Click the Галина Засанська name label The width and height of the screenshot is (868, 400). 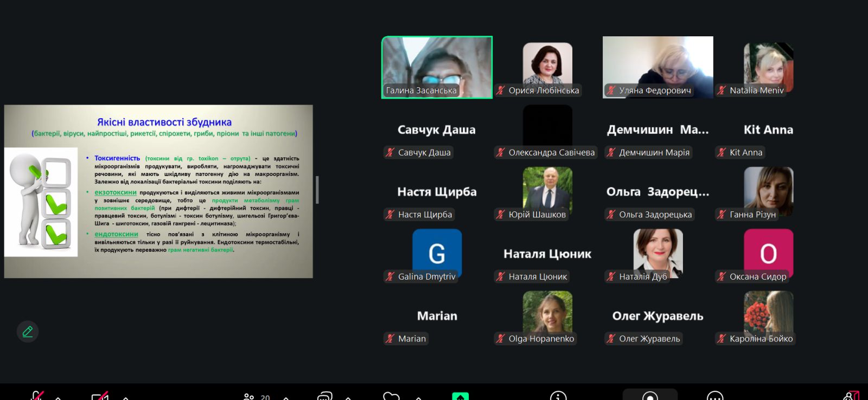click(421, 91)
